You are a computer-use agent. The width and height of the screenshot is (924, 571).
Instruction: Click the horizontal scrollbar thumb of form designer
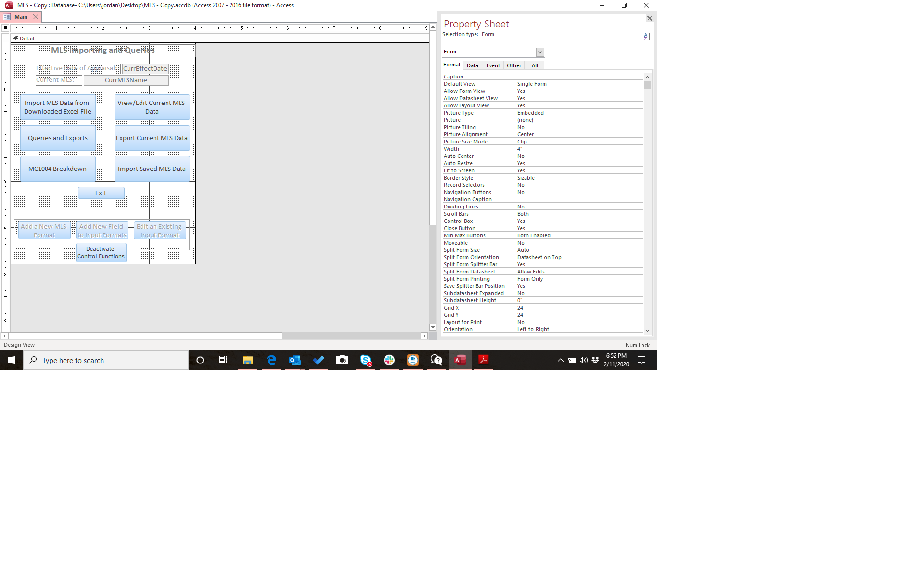pos(144,336)
